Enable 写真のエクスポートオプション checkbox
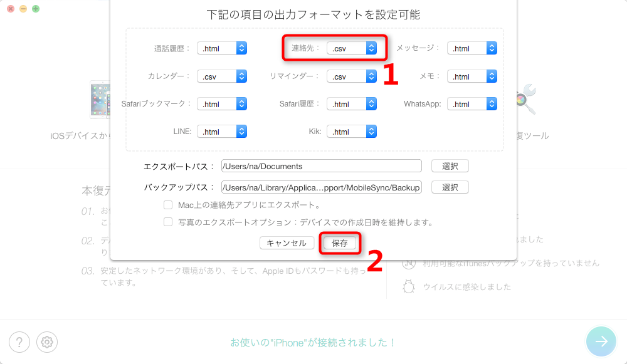 [168, 222]
